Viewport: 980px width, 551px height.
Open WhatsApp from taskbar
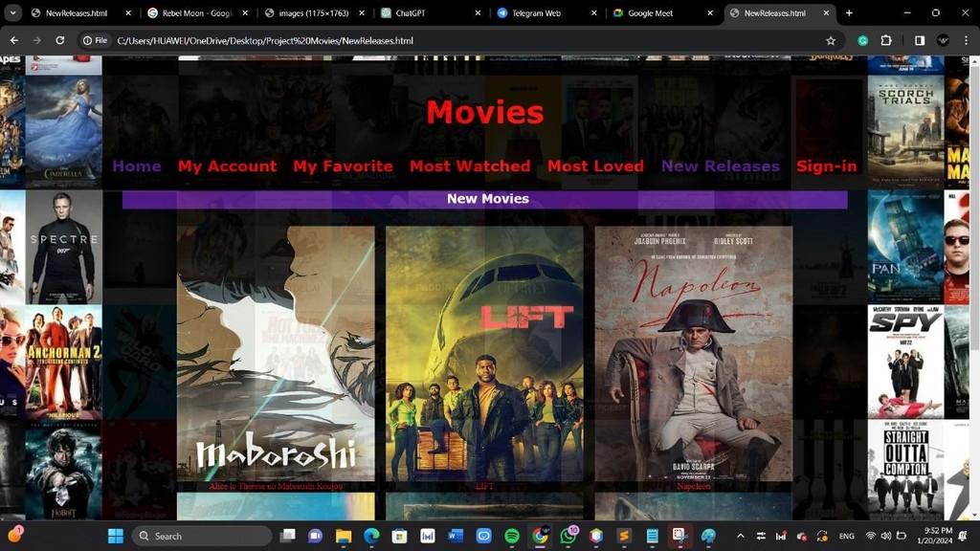pos(568,536)
